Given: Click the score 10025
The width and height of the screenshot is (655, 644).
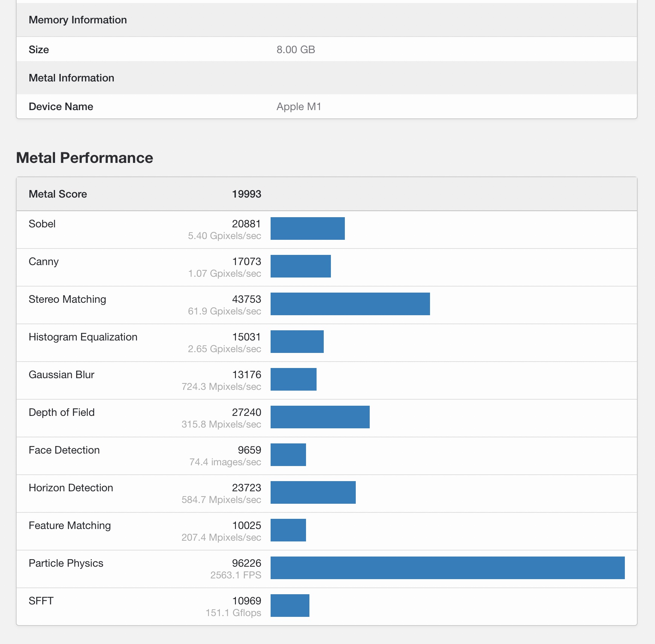Looking at the screenshot, I should point(246,526).
